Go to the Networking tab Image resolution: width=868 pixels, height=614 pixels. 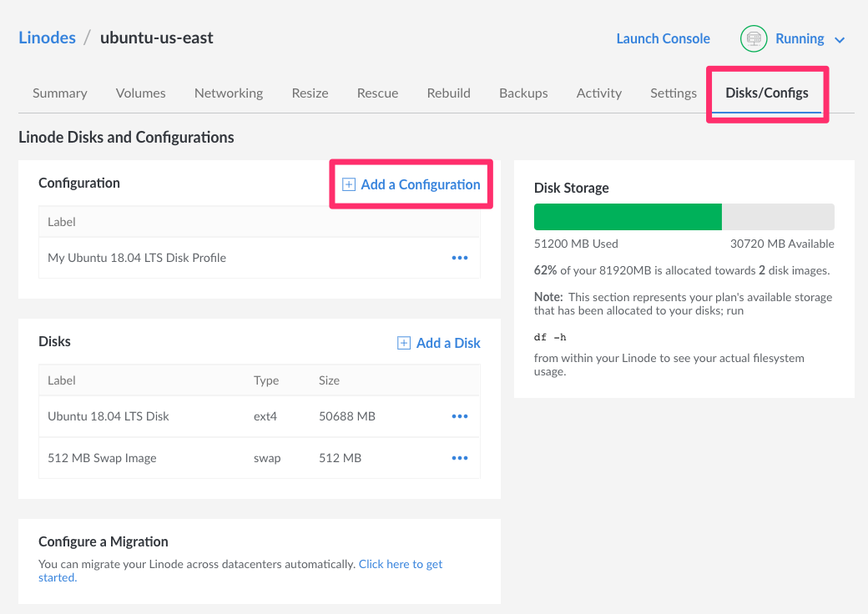click(228, 93)
